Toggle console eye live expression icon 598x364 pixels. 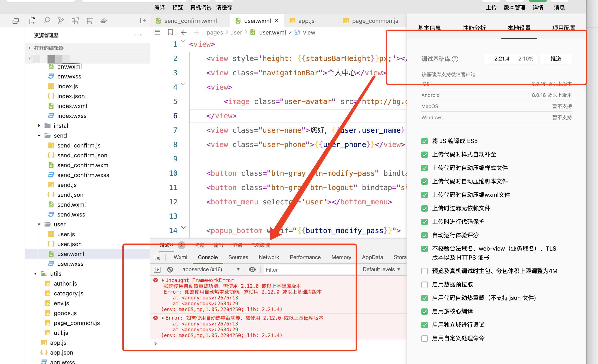click(x=252, y=269)
